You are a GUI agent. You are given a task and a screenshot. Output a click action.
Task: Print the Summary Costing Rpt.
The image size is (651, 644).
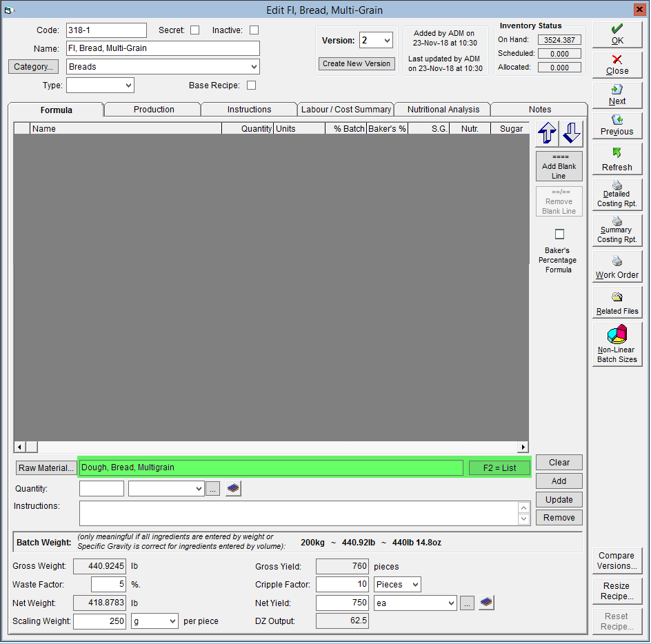[x=617, y=230]
